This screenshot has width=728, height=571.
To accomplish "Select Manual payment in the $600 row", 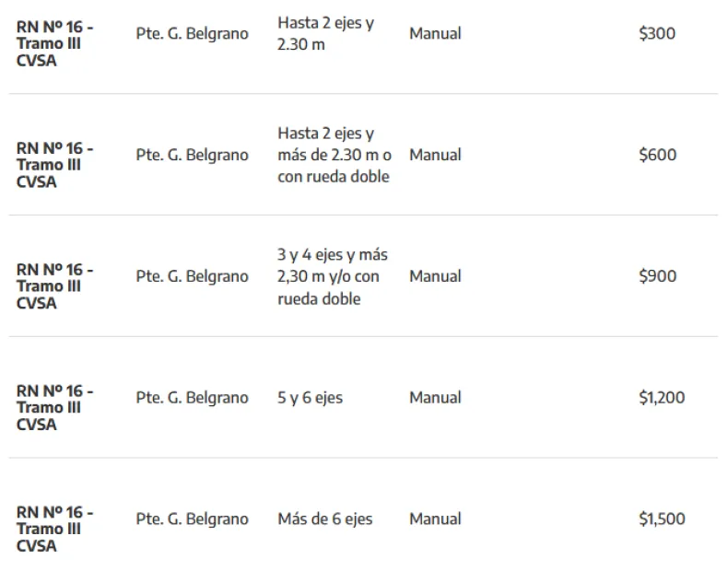I will 435,155.
